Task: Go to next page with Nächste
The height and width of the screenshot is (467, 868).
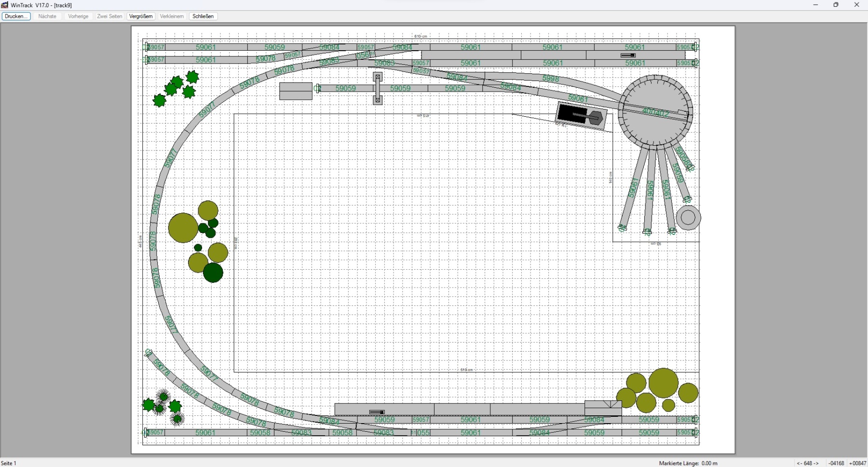Action: point(47,16)
